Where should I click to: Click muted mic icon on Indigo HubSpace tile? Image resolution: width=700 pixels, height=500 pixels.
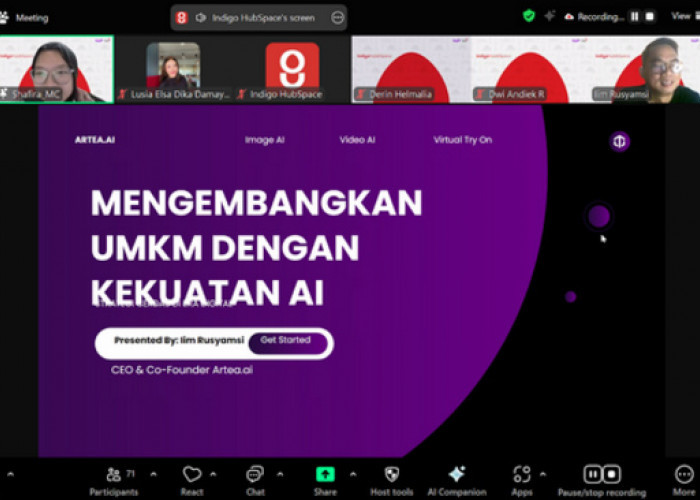point(242,94)
